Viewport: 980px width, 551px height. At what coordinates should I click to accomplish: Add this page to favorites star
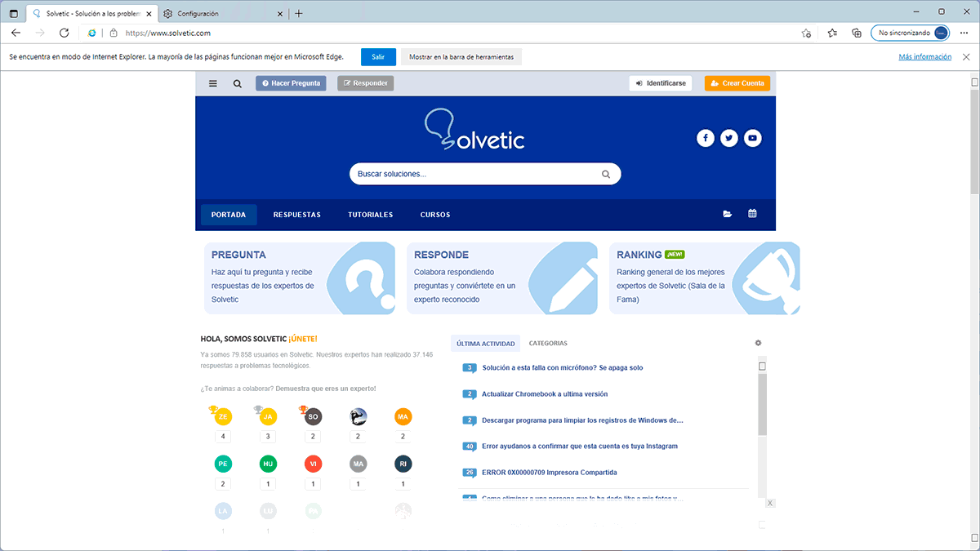pyautogui.click(x=806, y=33)
